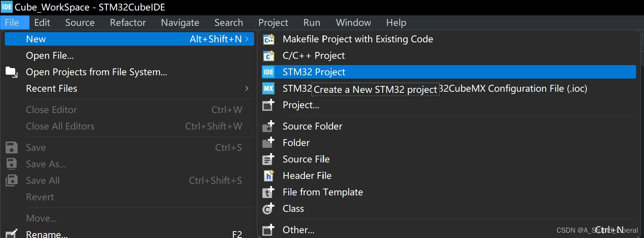Screen dimensions: 644x238
Task: Click the C/C++ Project icon
Action: 268,55
